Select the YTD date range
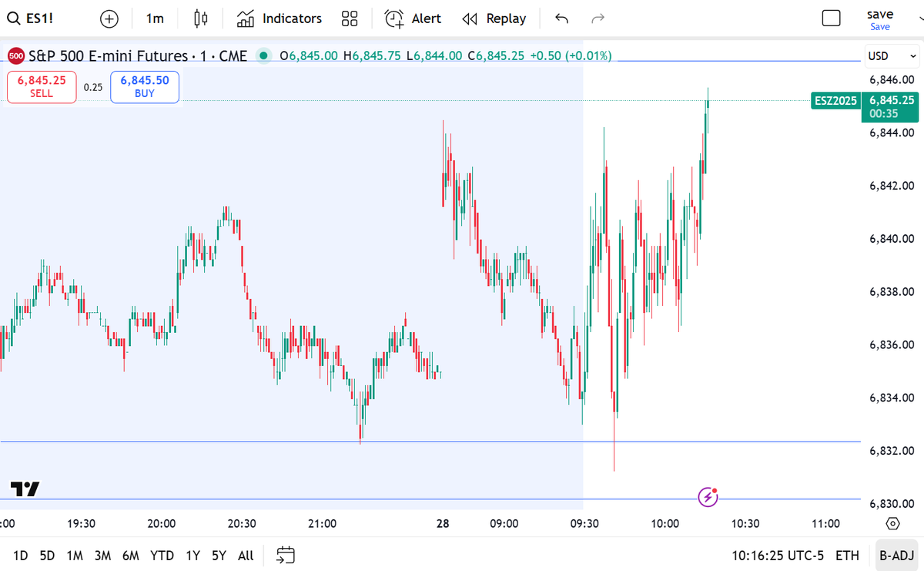 [162, 555]
